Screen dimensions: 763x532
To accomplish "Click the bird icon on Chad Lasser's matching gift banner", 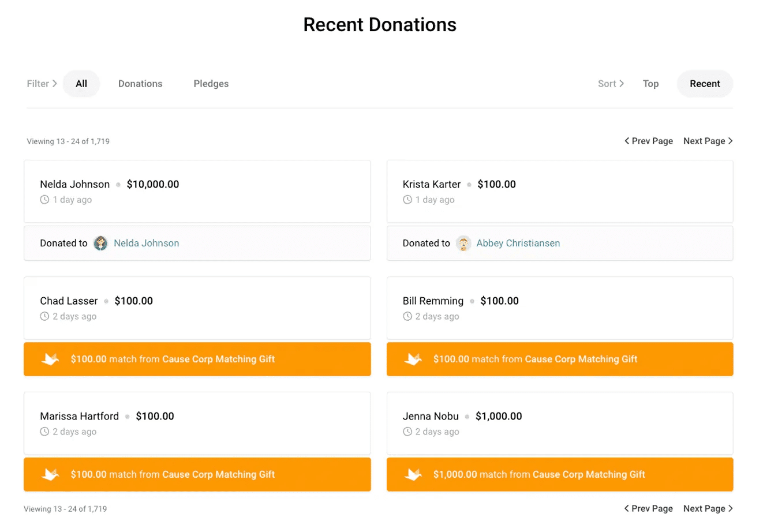I will tap(50, 359).
